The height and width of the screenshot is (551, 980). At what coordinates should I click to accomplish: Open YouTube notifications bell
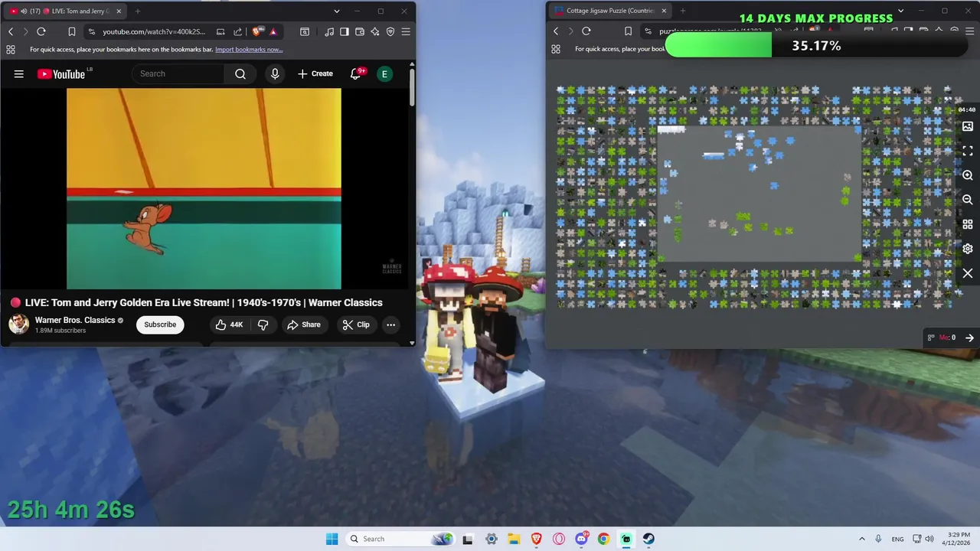point(356,73)
